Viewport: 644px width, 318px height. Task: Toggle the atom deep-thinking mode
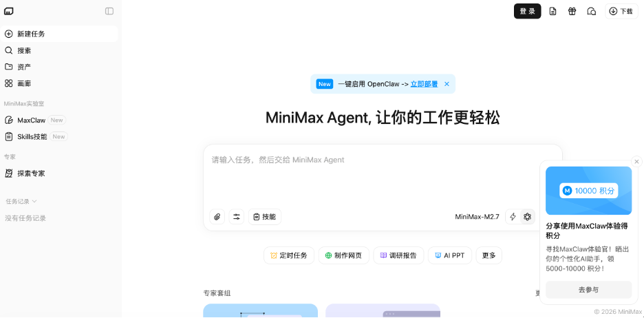(x=527, y=217)
